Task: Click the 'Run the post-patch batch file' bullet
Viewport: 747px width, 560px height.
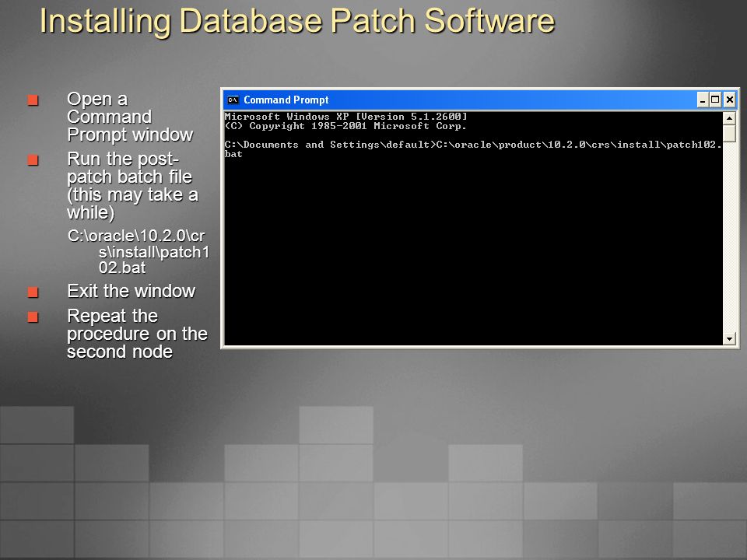Action: (x=132, y=185)
